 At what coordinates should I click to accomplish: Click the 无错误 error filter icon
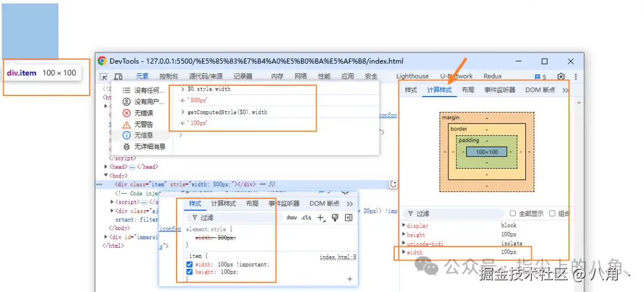(x=126, y=113)
